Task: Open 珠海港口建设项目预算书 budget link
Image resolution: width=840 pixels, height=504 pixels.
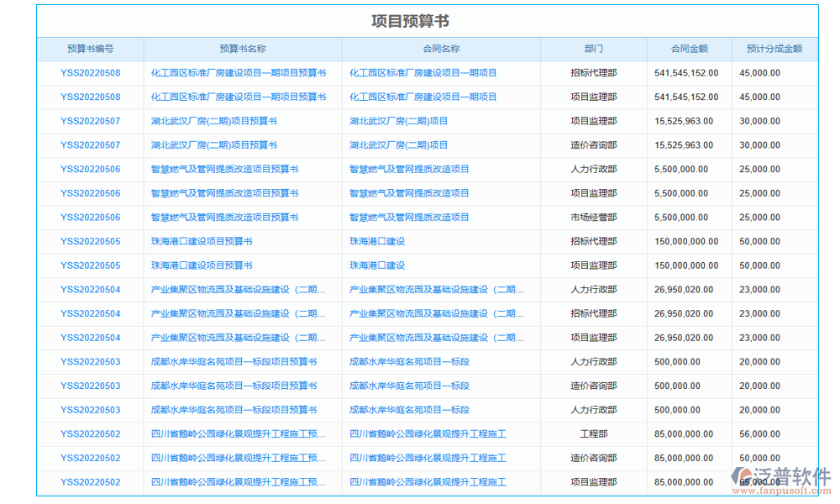Action: click(x=206, y=241)
